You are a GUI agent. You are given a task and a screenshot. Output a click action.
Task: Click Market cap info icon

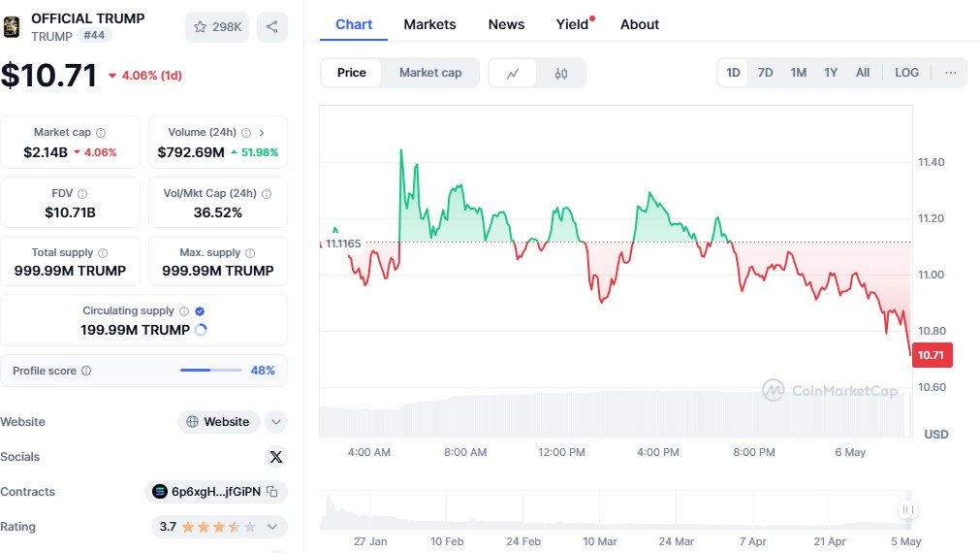coord(101,133)
